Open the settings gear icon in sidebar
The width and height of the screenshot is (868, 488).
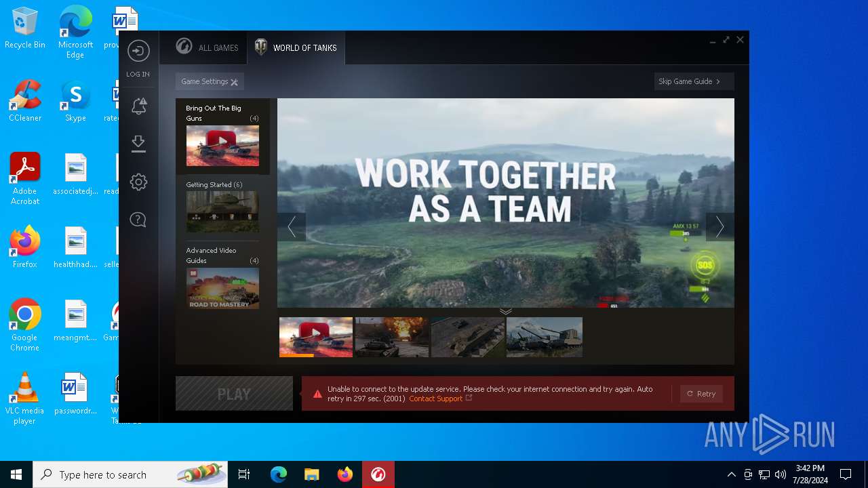[x=138, y=182]
